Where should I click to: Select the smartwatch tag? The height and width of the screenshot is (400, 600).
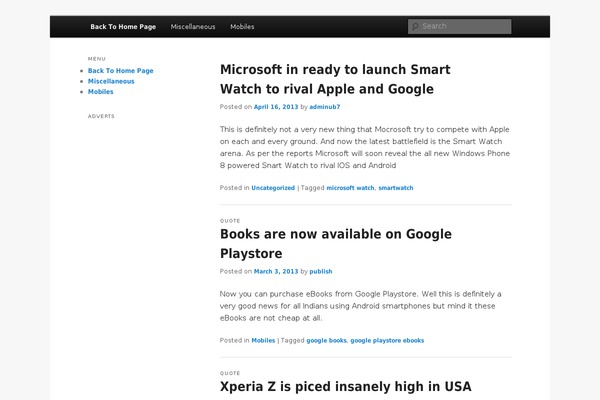click(396, 187)
